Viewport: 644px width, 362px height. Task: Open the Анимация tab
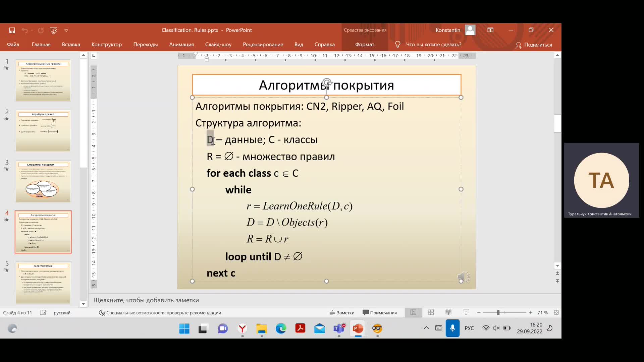181,44
